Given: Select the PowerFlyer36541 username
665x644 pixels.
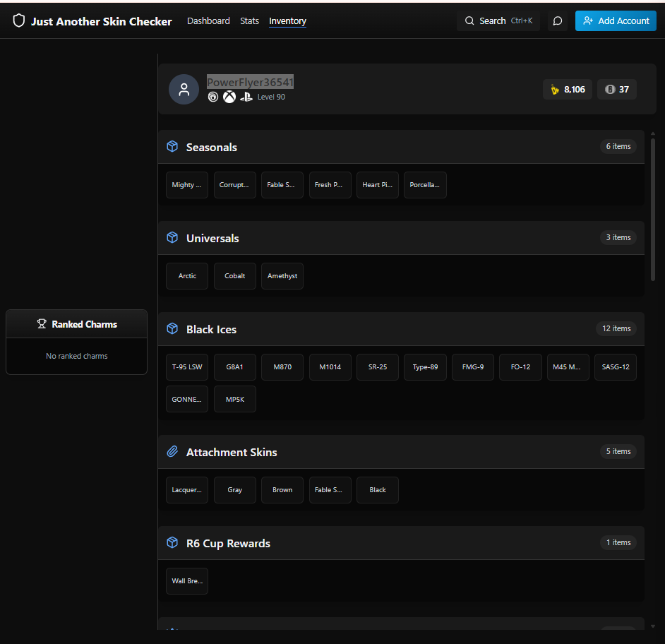Looking at the screenshot, I should pos(250,82).
